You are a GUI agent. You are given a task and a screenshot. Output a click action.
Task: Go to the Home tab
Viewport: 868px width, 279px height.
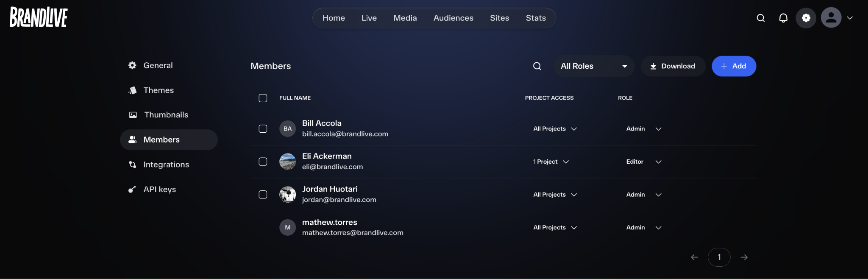334,18
